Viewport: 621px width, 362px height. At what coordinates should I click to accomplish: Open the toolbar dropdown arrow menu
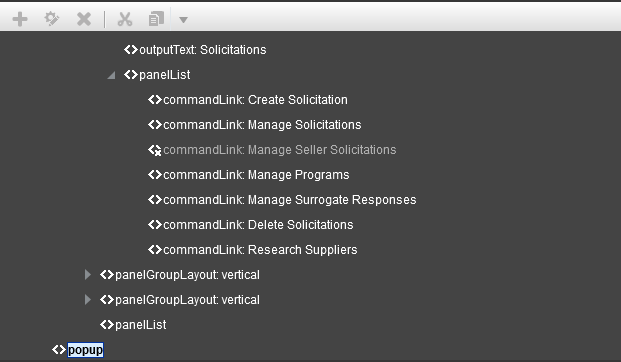click(183, 19)
